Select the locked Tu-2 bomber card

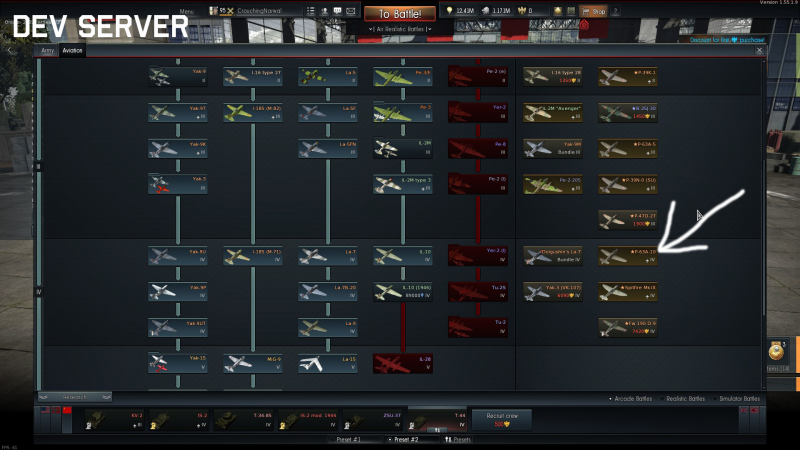tap(478, 327)
